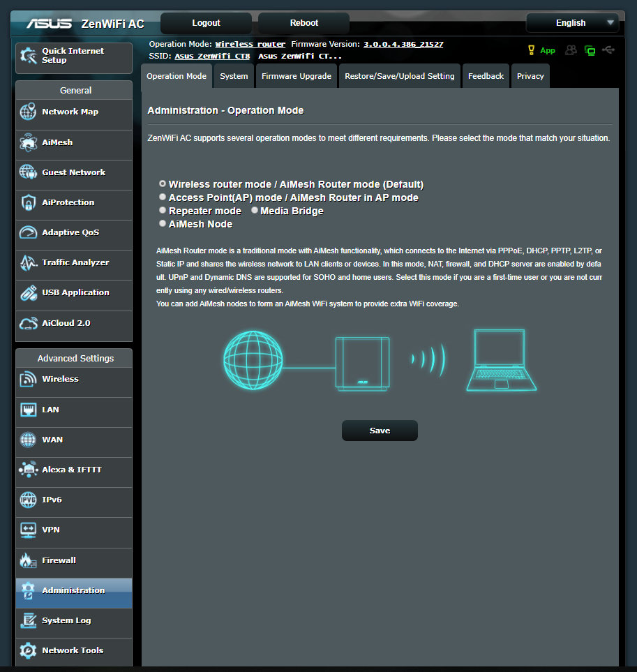Open the Wireless router operation mode link
Viewport: 637px width, 672px height.
click(x=250, y=44)
